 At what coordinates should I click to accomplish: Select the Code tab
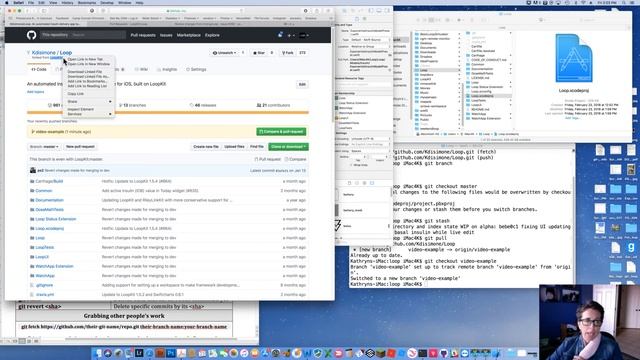pyautogui.click(x=39, y=69)
